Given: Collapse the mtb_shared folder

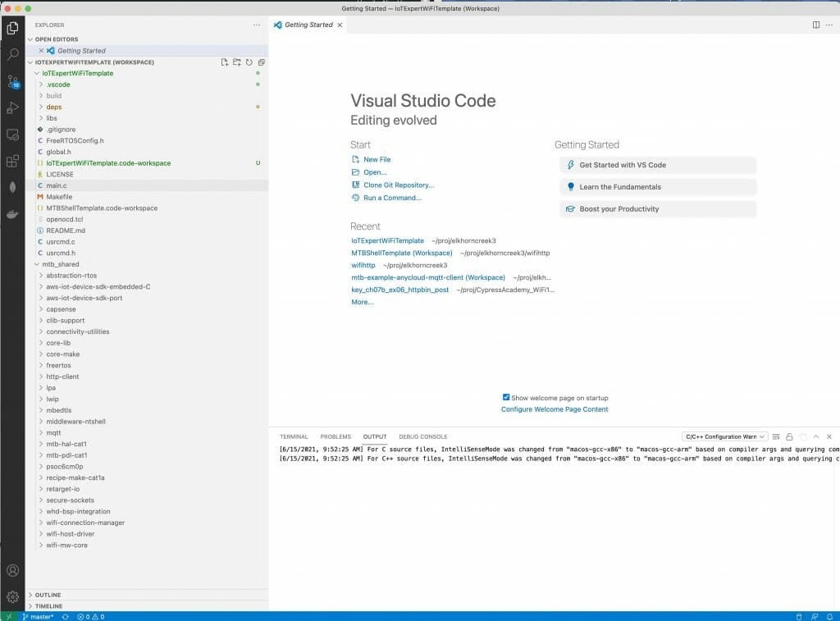Looking at the screenshot, I should point(36,264).
